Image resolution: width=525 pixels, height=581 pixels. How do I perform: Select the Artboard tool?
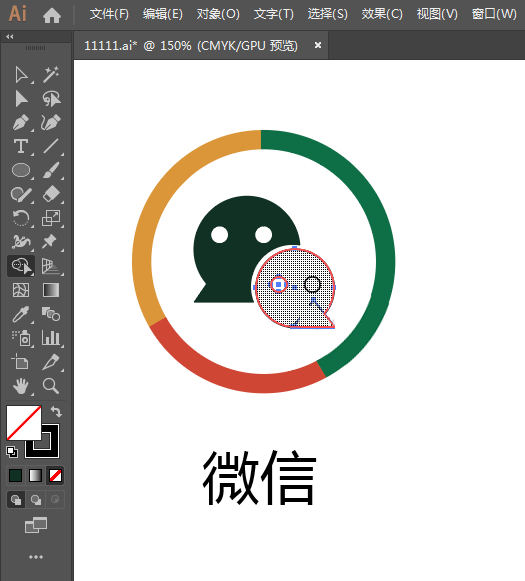pos(20,362)
